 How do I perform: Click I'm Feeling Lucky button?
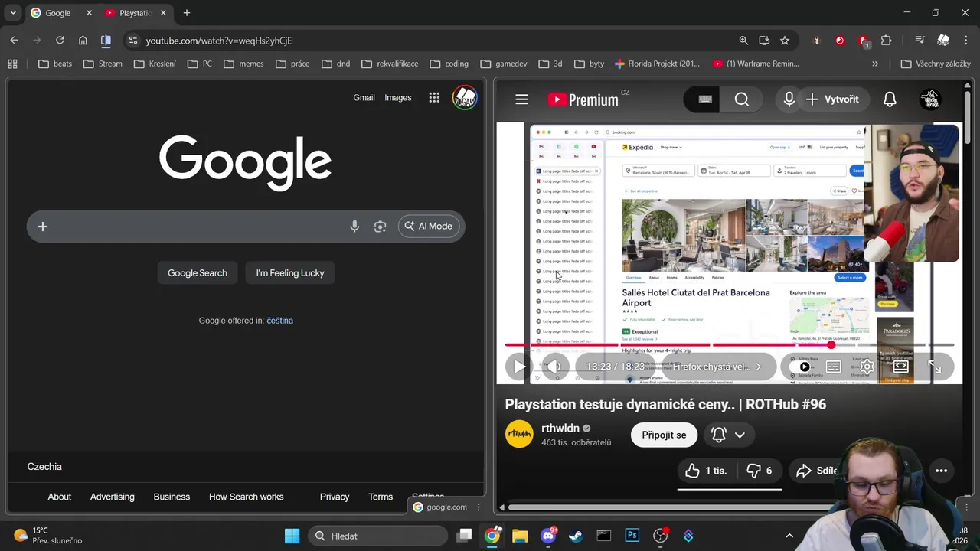tap(290, 273)
